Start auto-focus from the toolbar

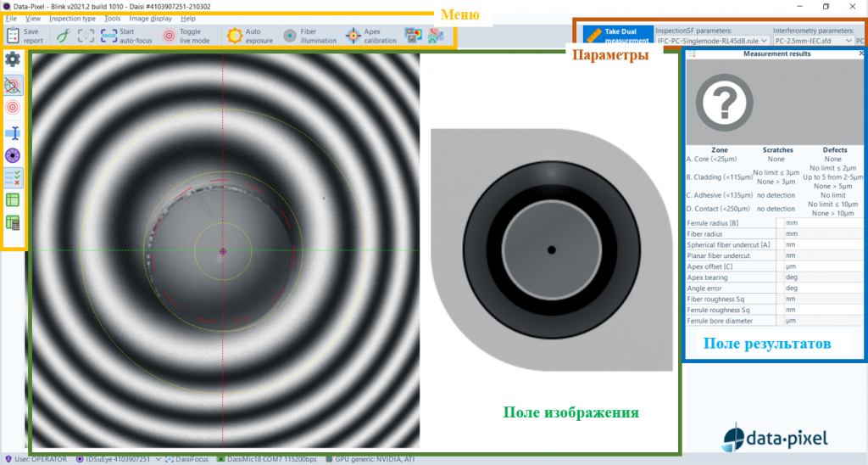pos(109,36)
